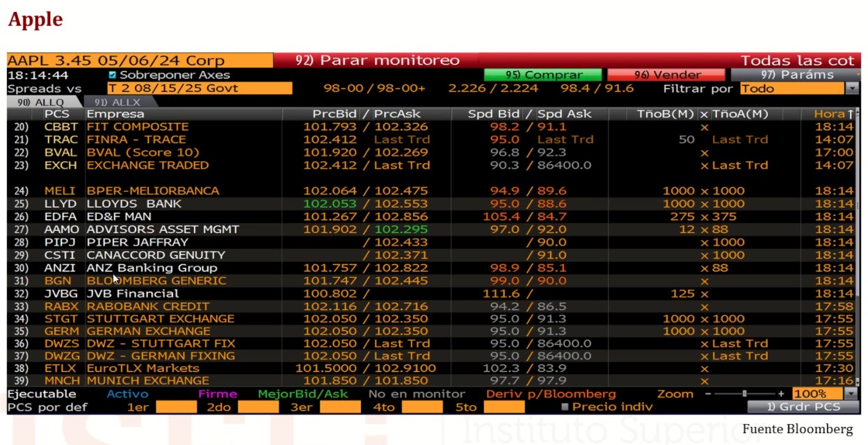Click the 96) Vender button
This screenshot has width=868, height=445.
tap(666, 75)
